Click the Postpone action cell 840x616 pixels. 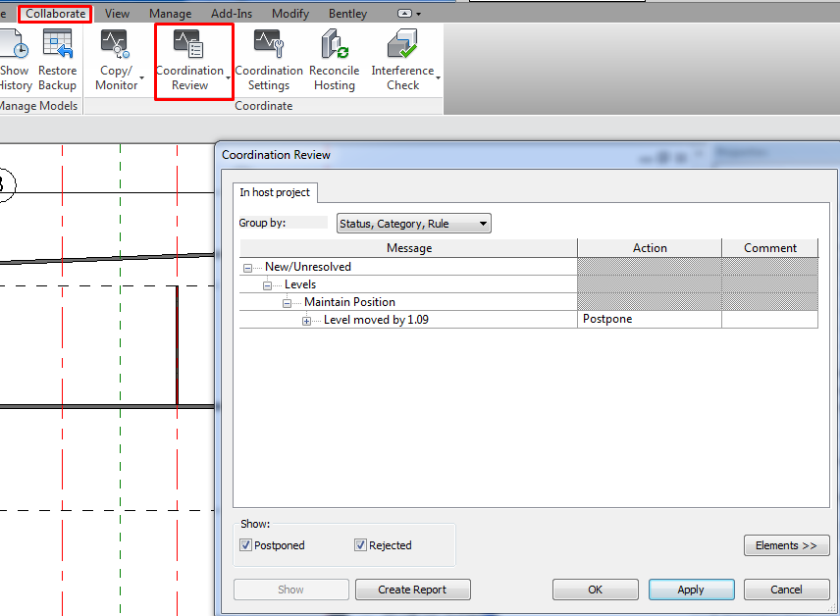[650, 319]
